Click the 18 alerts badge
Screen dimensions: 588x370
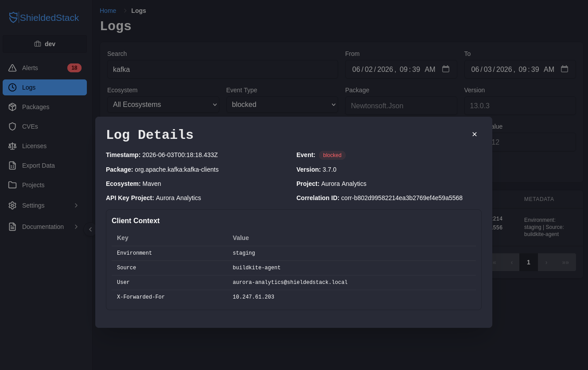(74, 68)
